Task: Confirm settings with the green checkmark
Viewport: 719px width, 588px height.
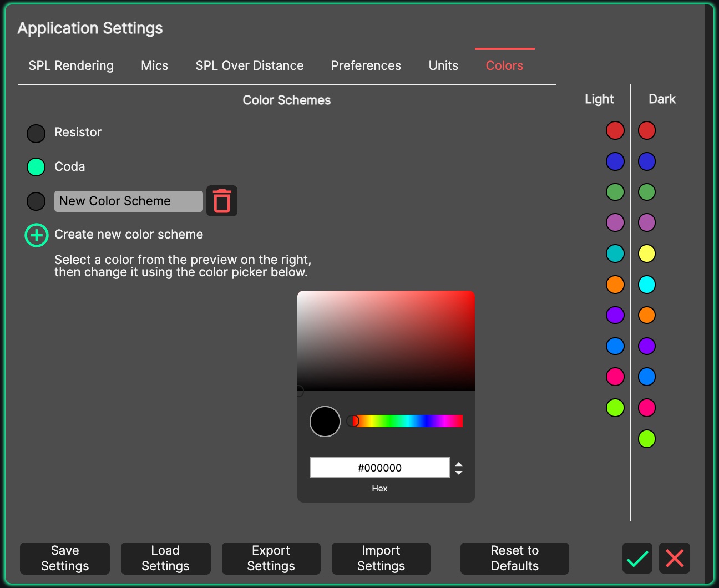Action: (x=637, y=558)
